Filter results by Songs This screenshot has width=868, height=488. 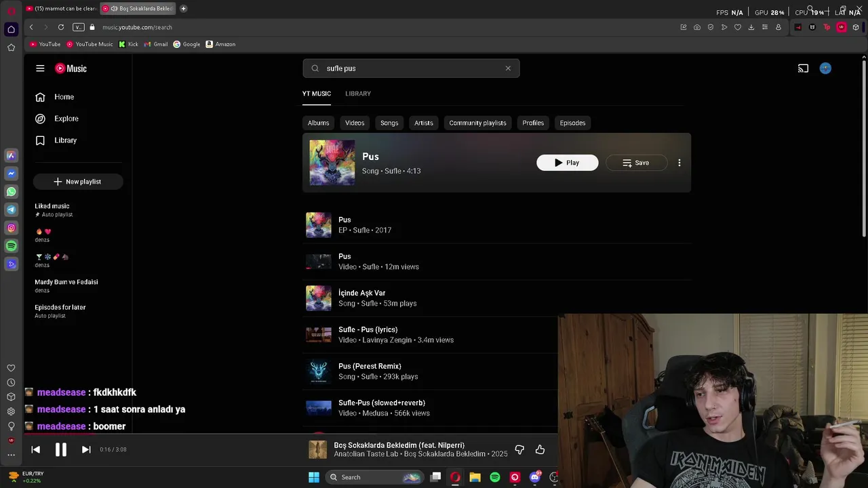tap(389, 123)
